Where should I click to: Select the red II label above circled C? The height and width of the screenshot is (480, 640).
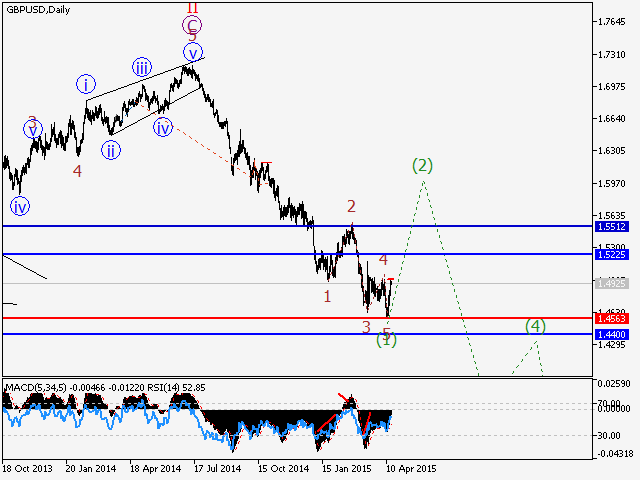point(193,7)
